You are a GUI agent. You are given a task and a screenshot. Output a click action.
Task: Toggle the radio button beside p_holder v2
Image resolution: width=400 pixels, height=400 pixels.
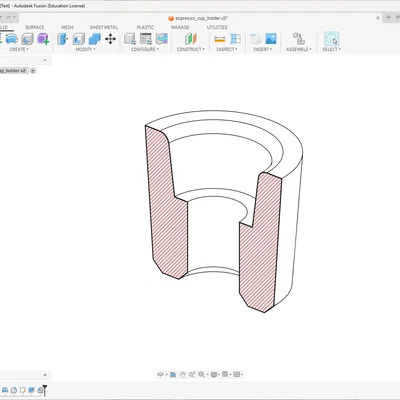tap(33, 71)
